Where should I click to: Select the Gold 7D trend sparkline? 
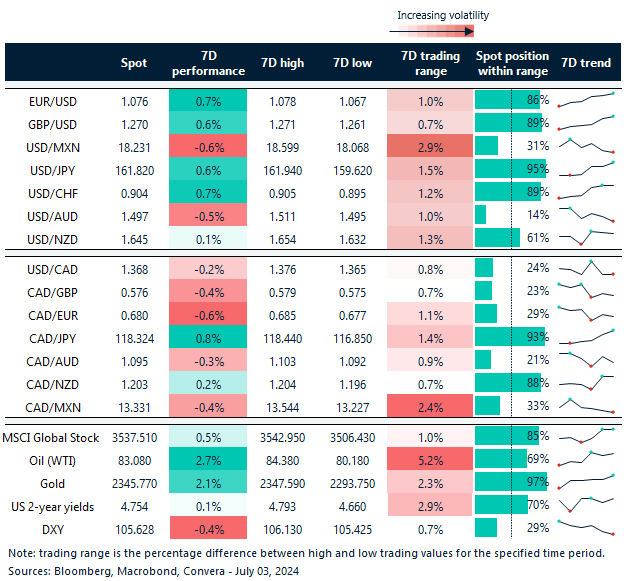[x=586, y=483]
